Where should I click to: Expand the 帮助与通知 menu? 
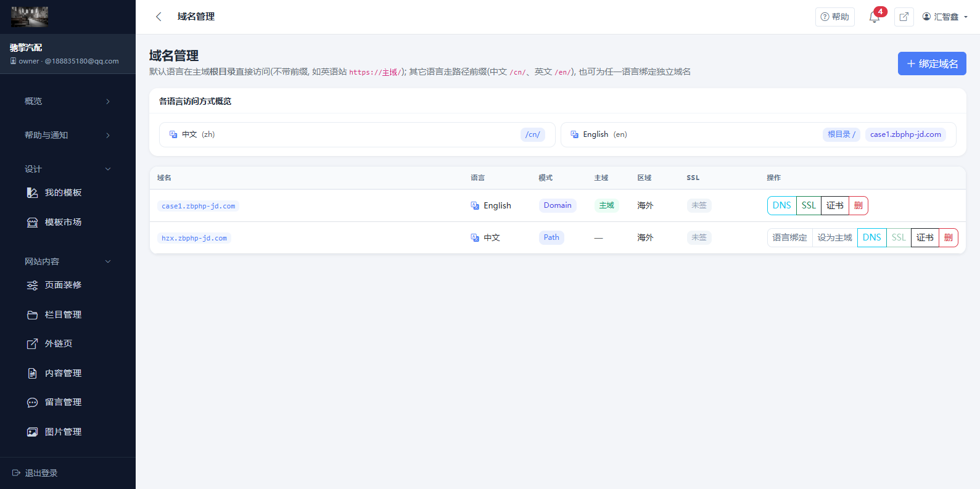click(68, 135)
